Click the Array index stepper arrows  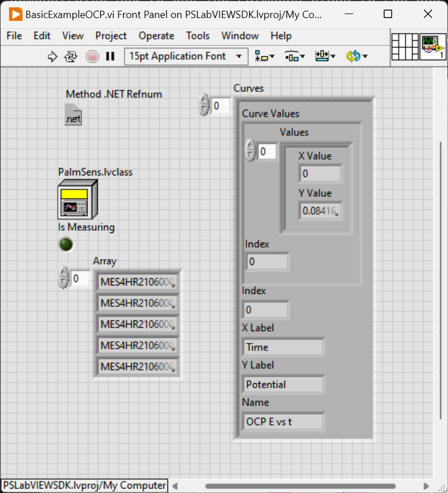pyautogui.click(x=64, y=278)
